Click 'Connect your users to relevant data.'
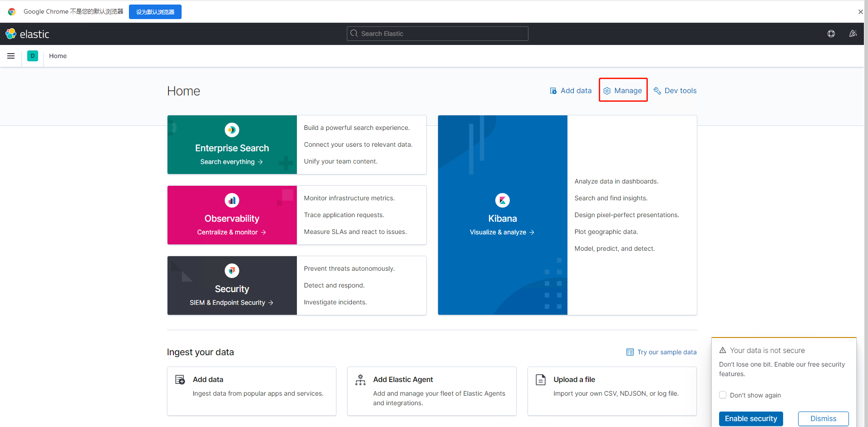This screenshot has width=868, height=427. [x=358, y=145]
